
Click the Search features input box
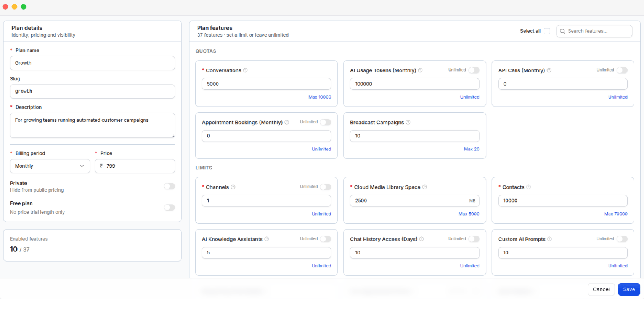[x=594, y=31]
